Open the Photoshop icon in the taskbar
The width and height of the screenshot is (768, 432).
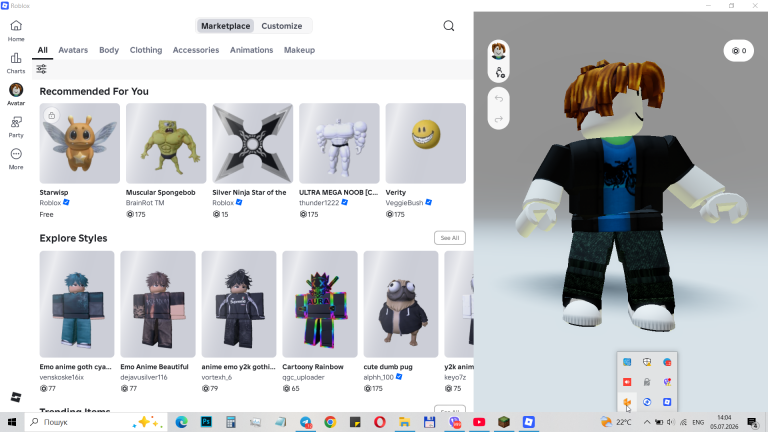click(206, 422)
